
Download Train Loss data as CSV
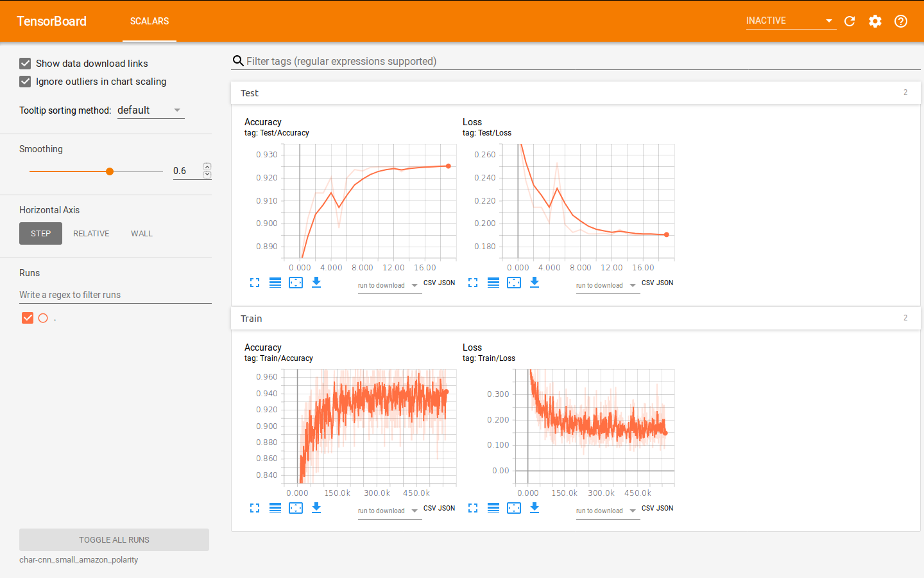pyautogui.click(x=647, y=508)
